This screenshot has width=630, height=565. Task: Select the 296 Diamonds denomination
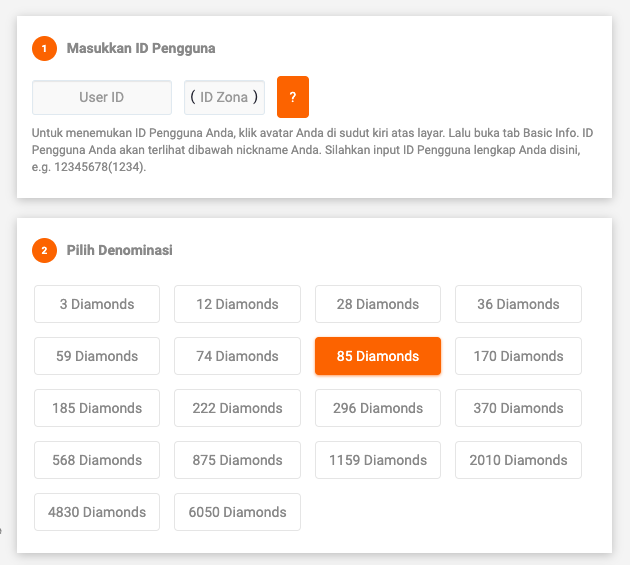tap(378, 408)
